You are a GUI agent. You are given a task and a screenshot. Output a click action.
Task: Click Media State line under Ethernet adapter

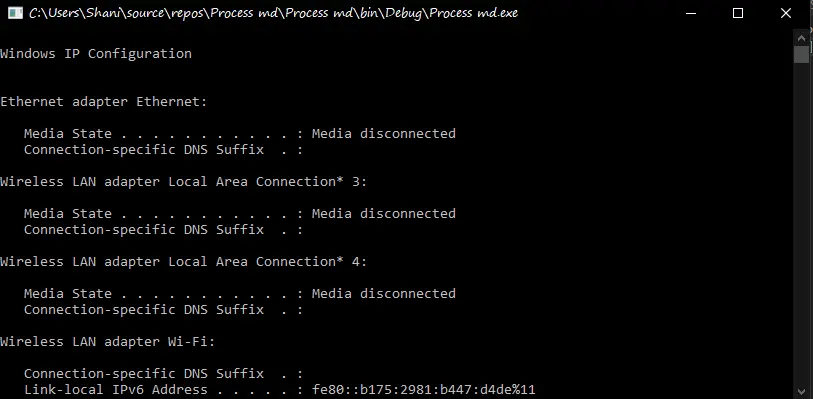coord(240,134)
